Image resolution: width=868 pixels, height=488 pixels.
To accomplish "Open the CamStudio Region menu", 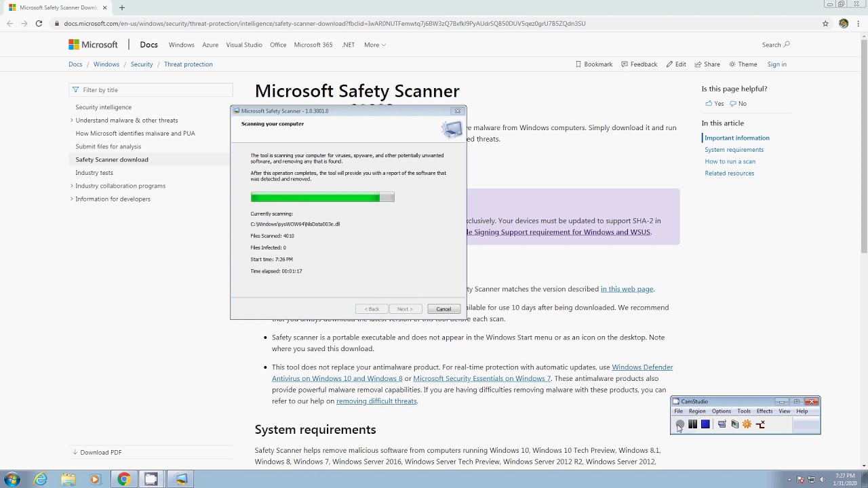I will (x=697, y=411).
